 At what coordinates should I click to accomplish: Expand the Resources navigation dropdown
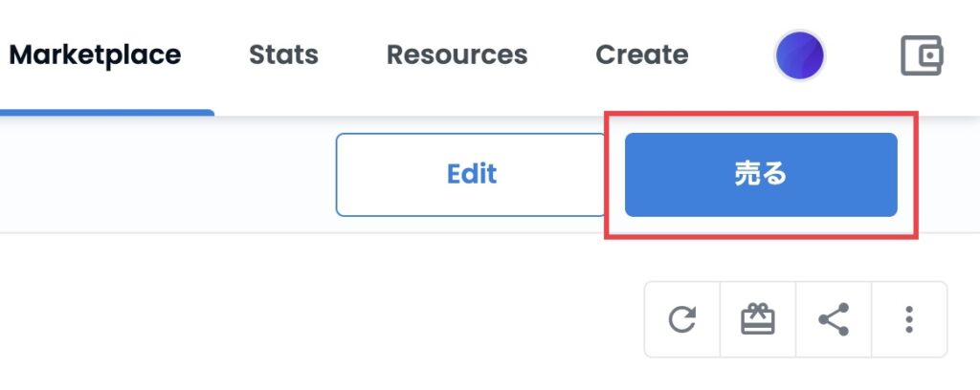point(457,54)
